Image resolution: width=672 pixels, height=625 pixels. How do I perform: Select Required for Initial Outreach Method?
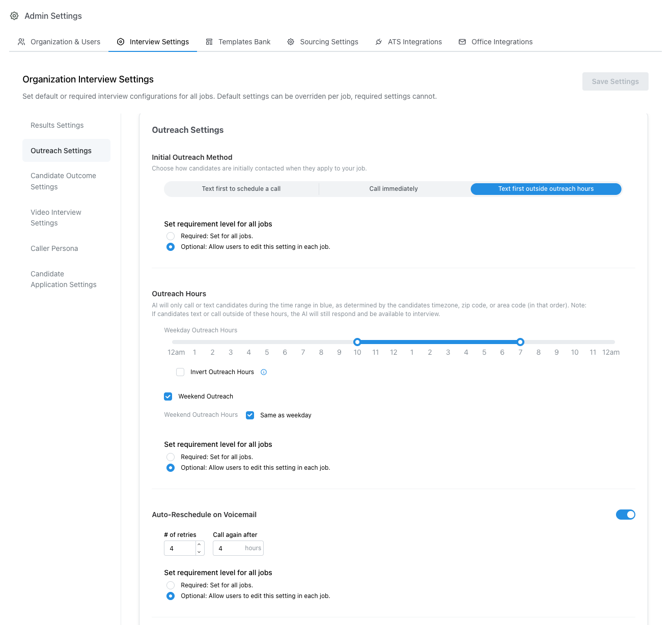coord(171,236)
